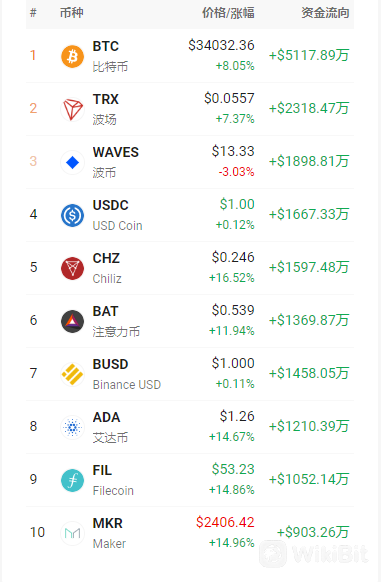Select the blue WAVES diamond icon

(x=72, y=163)
